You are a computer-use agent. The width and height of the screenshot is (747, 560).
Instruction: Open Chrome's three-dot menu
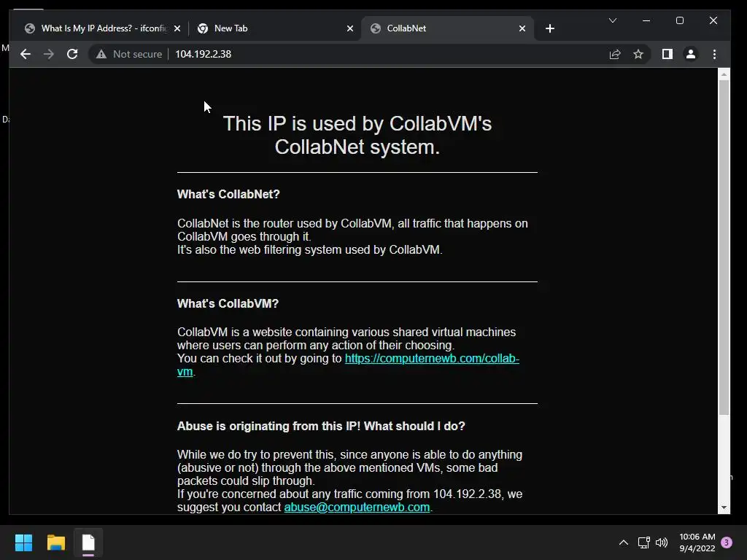click(x=714, y=54)
